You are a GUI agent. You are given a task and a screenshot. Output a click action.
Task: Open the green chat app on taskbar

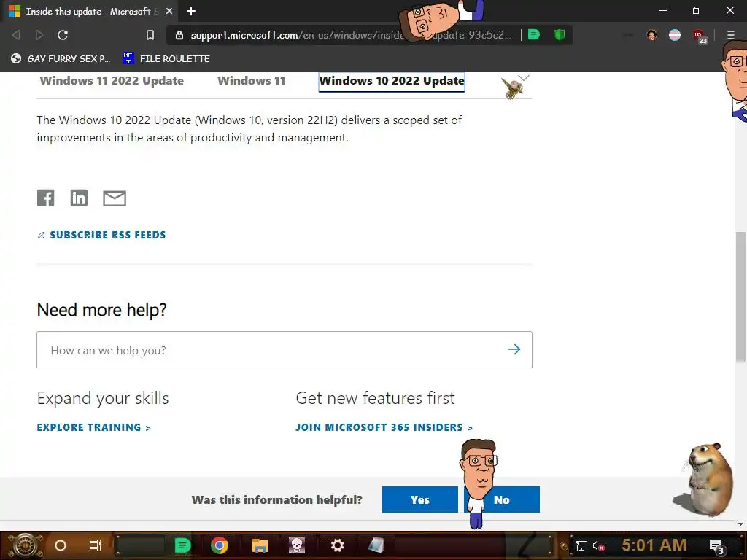[182, 545]
